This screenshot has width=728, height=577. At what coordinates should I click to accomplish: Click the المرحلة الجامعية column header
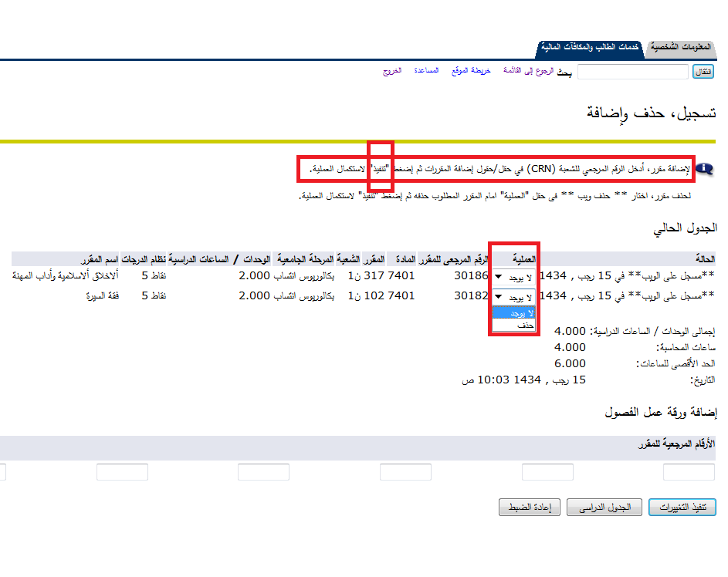click(306, 259)
